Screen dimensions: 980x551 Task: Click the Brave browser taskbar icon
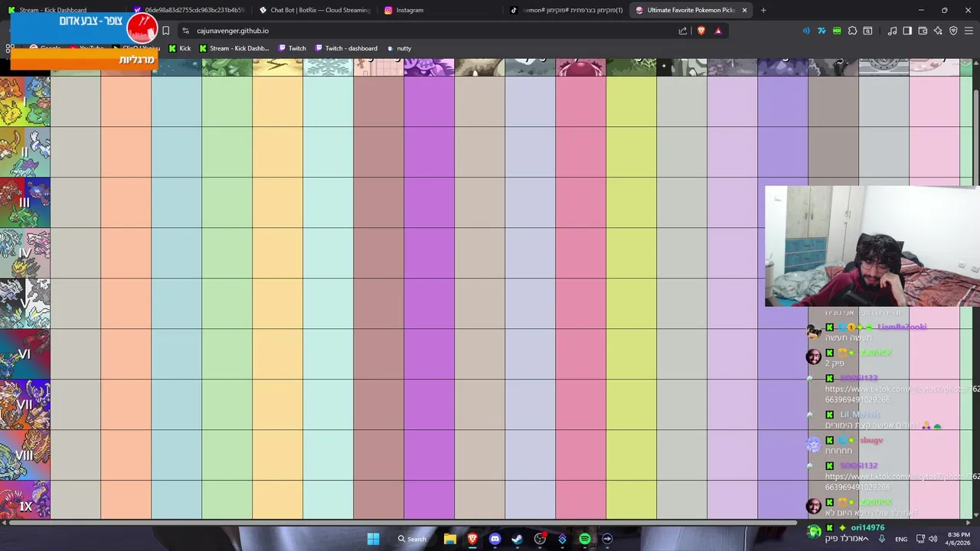472,539
